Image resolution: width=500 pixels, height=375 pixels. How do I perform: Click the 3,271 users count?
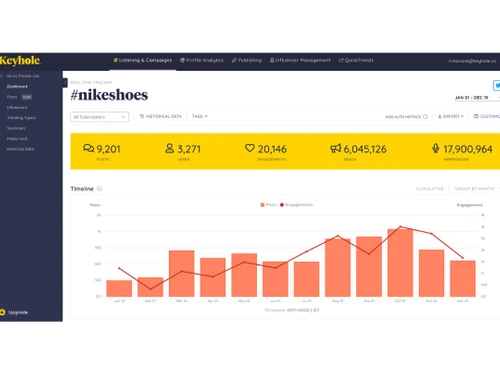pyautogui.click(x=189, y=149)
